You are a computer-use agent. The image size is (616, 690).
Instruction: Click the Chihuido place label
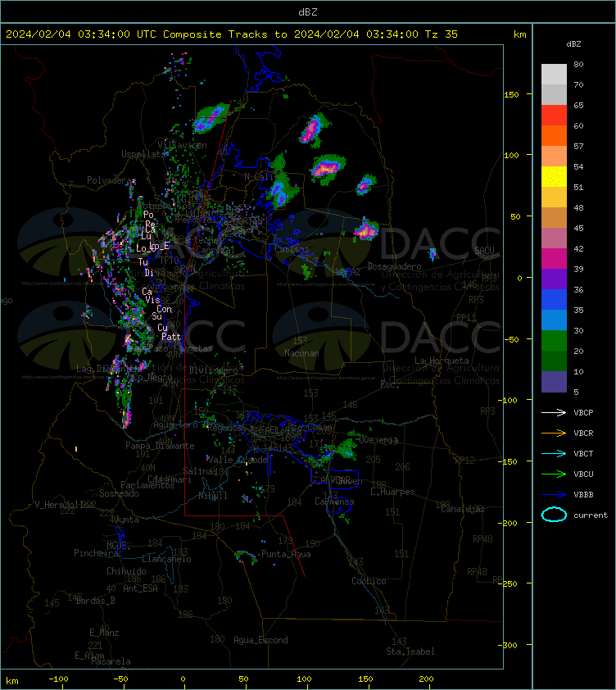pyautogui.click(x=126, y=570)
